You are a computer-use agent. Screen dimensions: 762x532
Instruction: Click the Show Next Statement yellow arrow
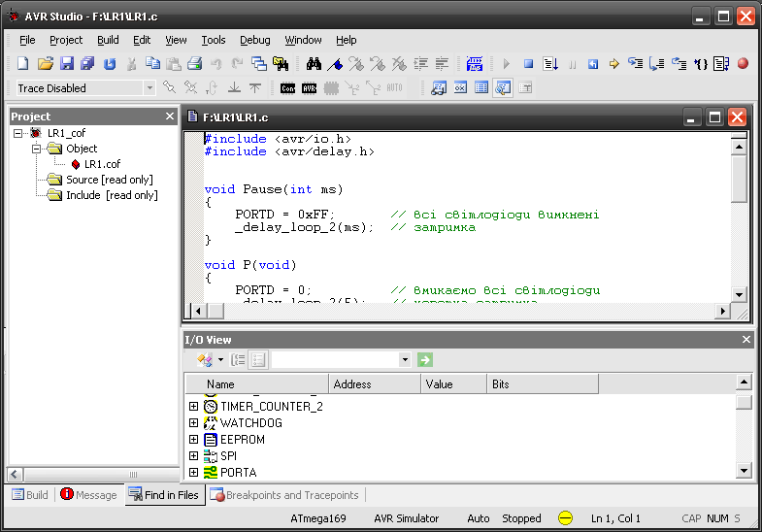coord(614,64)
